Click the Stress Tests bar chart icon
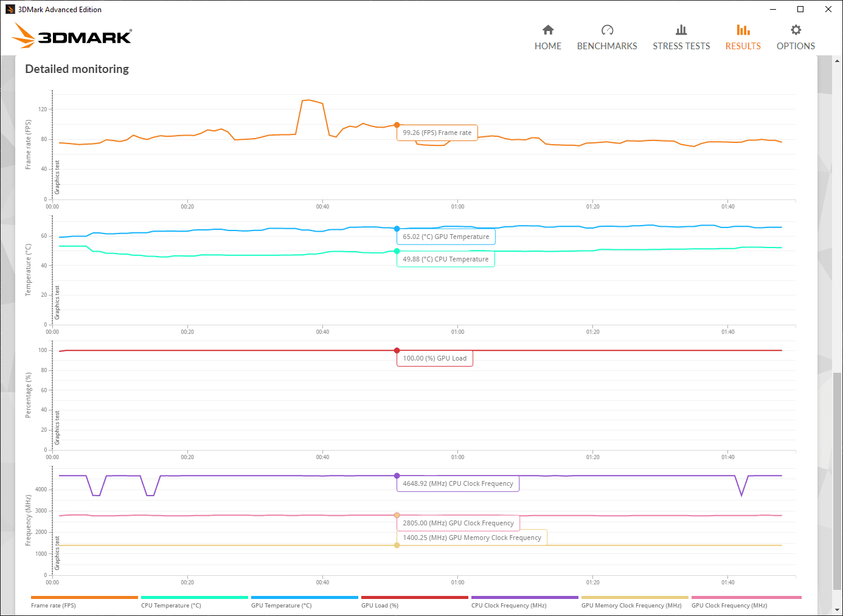This screenshot has height=616, width=843. click(x=681, y=30)
